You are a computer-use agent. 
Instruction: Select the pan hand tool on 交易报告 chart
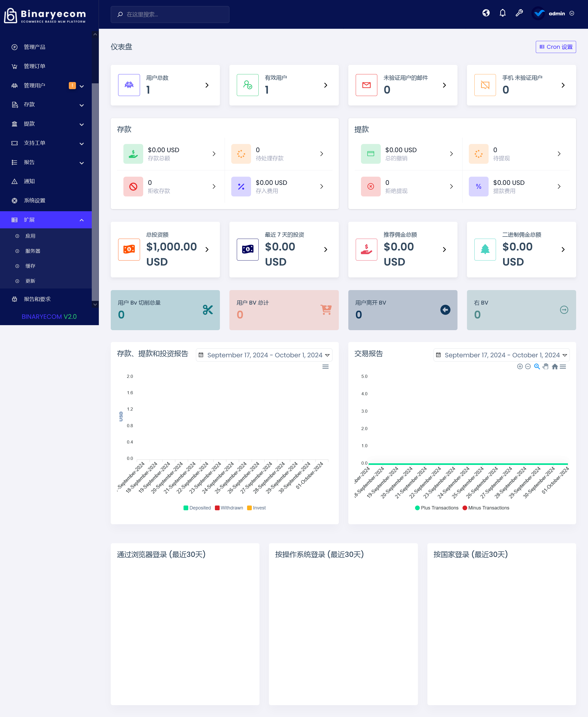545,367
